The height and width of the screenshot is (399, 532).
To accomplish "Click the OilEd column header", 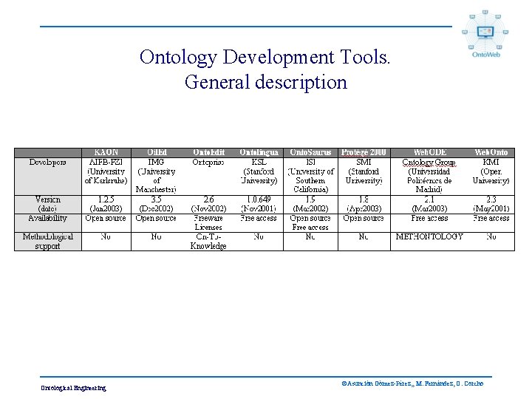I will (157, 153).
